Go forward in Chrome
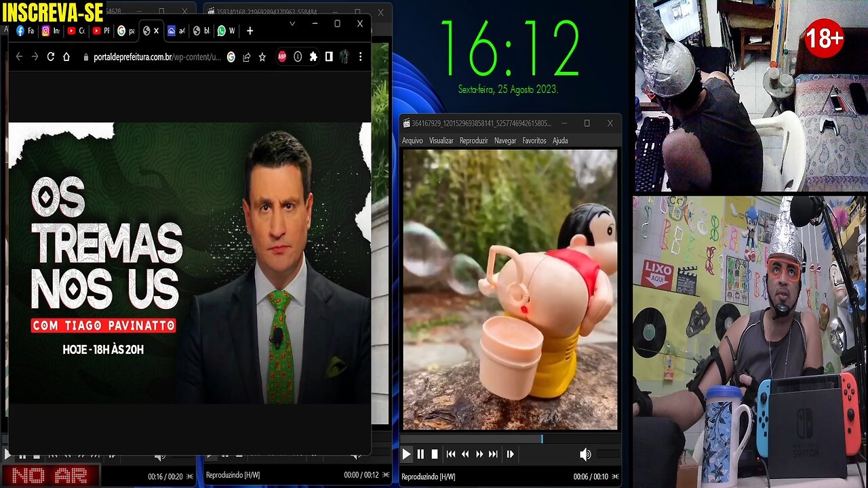 35,57
